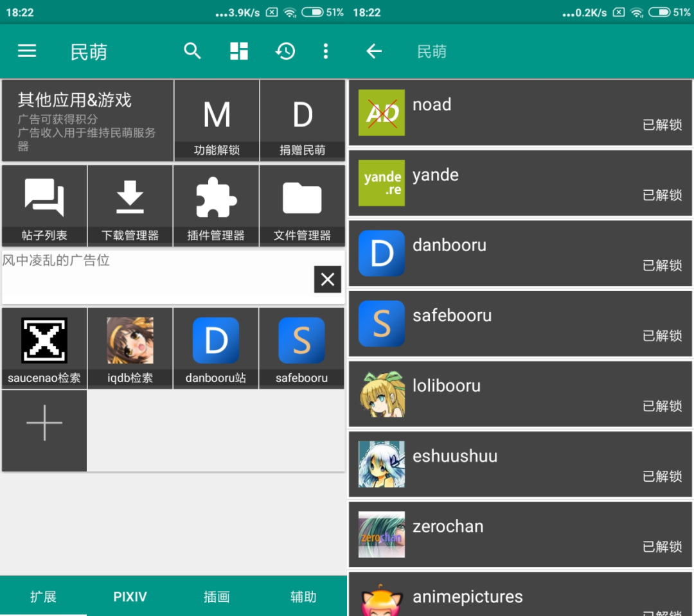Screen dimensions: 694x616
Task: Launch saucenao检索 tile
Action: pyautogui.click(x=44, y=348)
